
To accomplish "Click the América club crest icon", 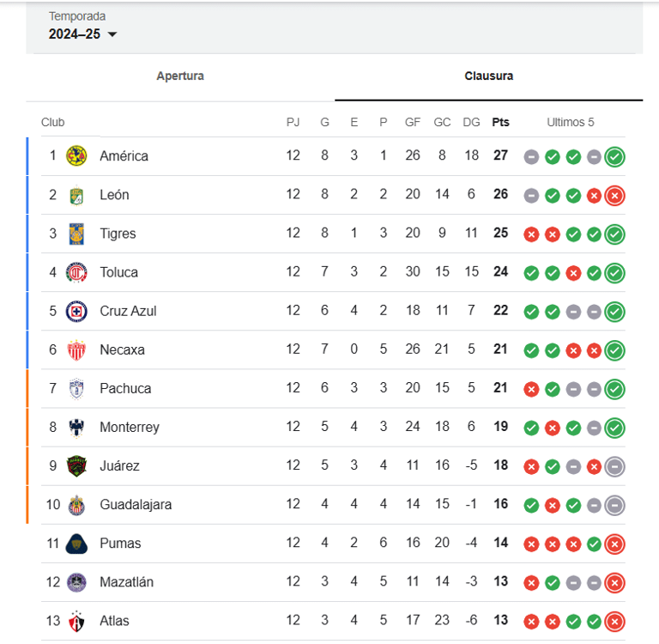I will (x=76, y=156).
